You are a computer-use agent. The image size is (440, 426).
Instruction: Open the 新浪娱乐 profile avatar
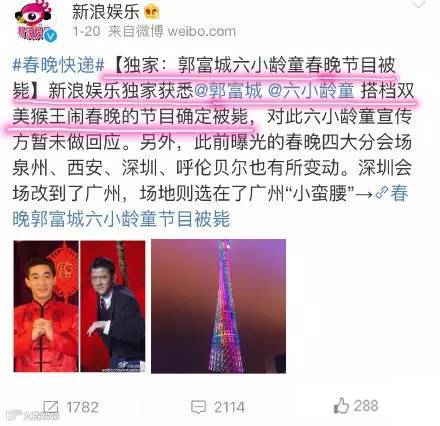pos(33,21)
